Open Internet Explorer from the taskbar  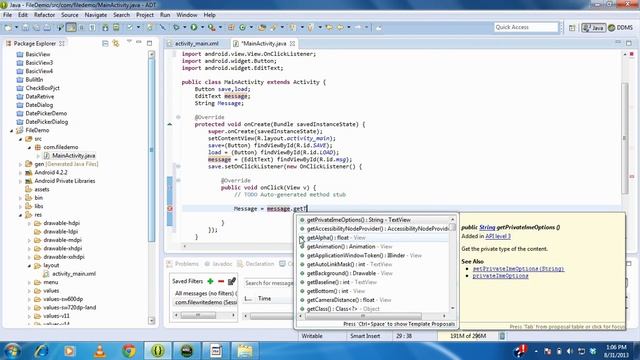point(41,351)
